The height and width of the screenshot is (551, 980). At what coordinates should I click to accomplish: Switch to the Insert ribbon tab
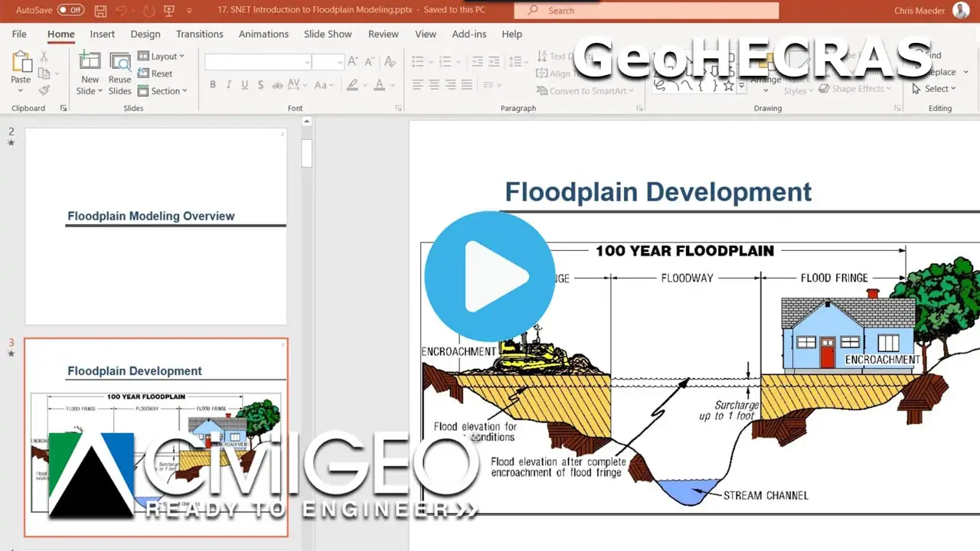click(102, 34)
